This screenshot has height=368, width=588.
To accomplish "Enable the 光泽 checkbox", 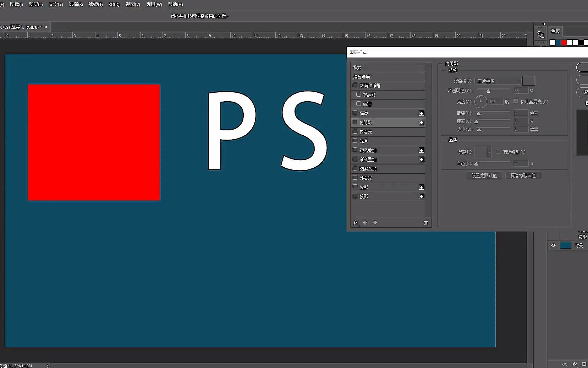I will [x=355, y=141].
